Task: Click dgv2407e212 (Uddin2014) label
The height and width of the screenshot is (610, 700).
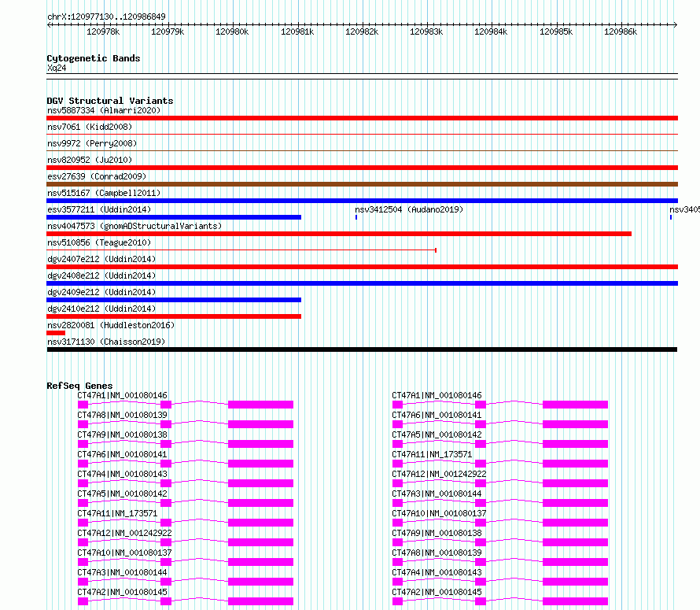Action: pyautogui.click(x=101, y=259)
